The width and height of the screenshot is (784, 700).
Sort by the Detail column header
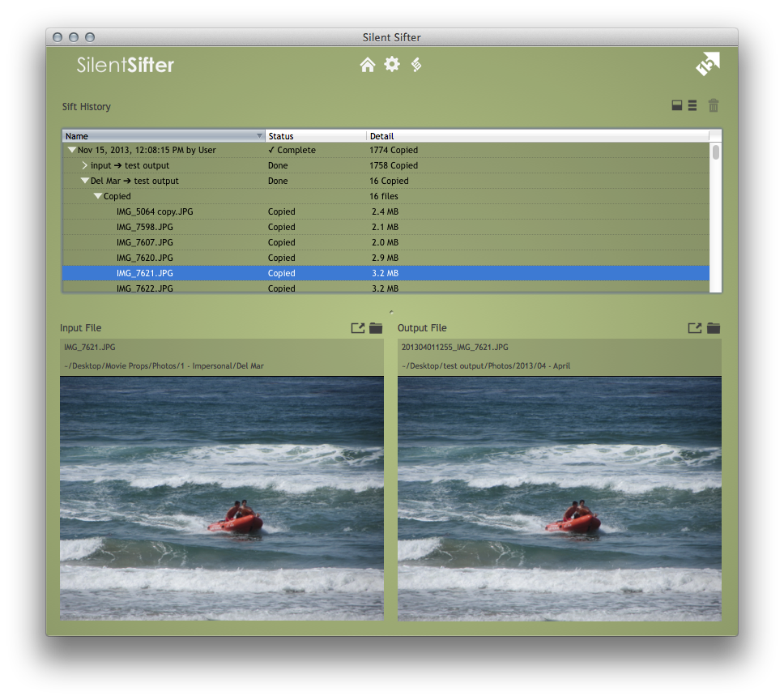tap(538, 136)
